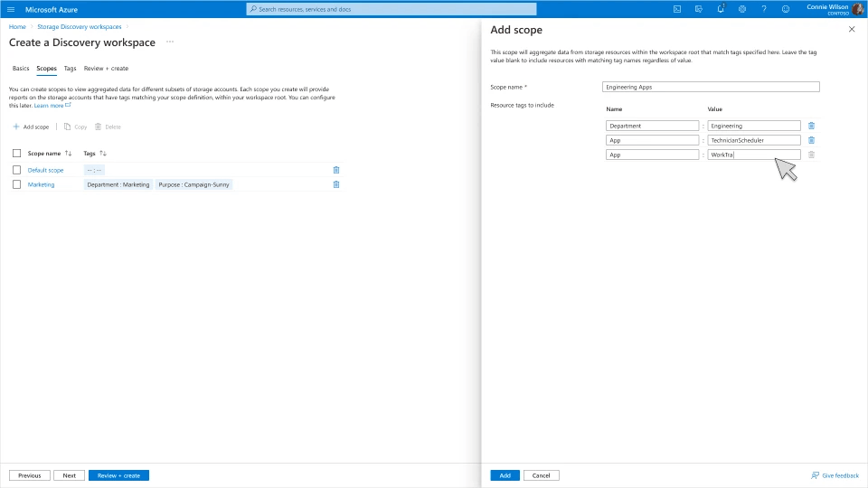
Task: Click the Department tag name field
Action: pyautogui.click(x=652, y=126)
